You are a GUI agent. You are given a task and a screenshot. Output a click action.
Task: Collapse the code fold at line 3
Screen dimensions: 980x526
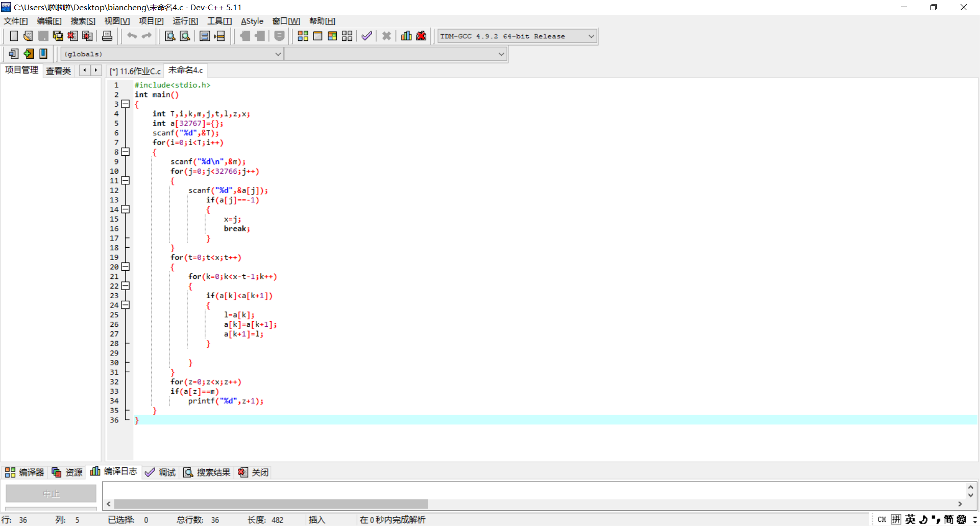pos(126,104)
